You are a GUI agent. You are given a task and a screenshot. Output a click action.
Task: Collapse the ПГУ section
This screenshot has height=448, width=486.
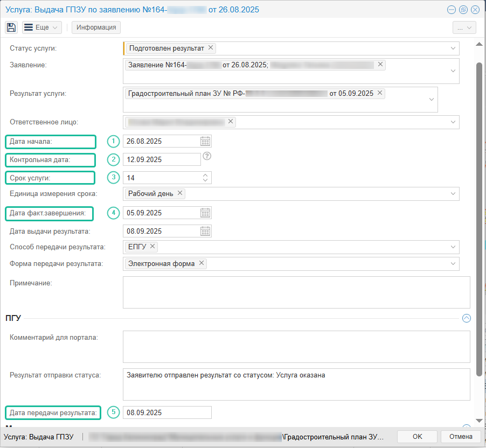(x=467, y=318)
